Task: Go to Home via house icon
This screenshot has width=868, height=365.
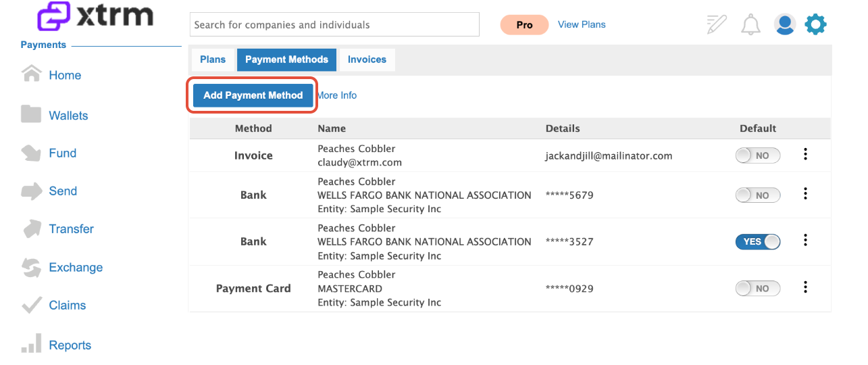Action: (31, 74)
